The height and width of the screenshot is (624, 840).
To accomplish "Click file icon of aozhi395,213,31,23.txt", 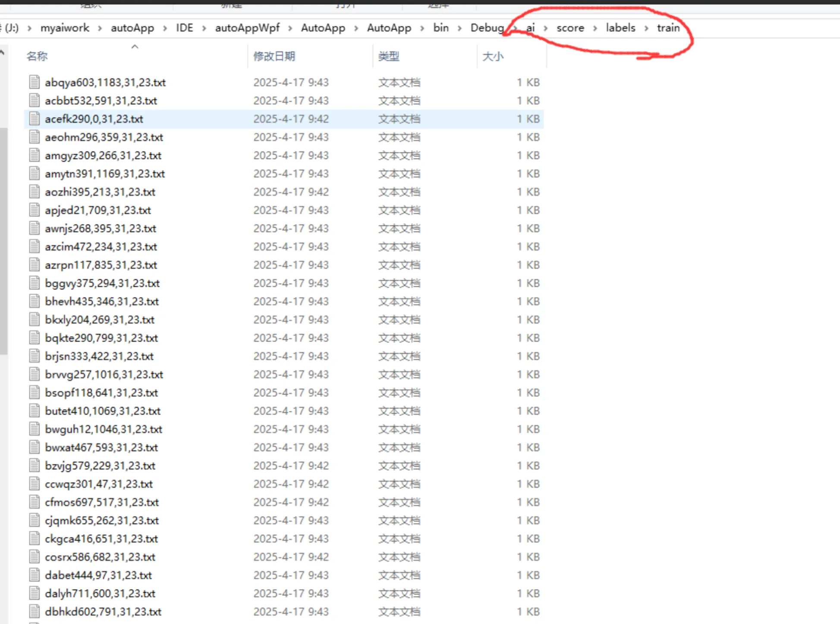I will point(35,192).
